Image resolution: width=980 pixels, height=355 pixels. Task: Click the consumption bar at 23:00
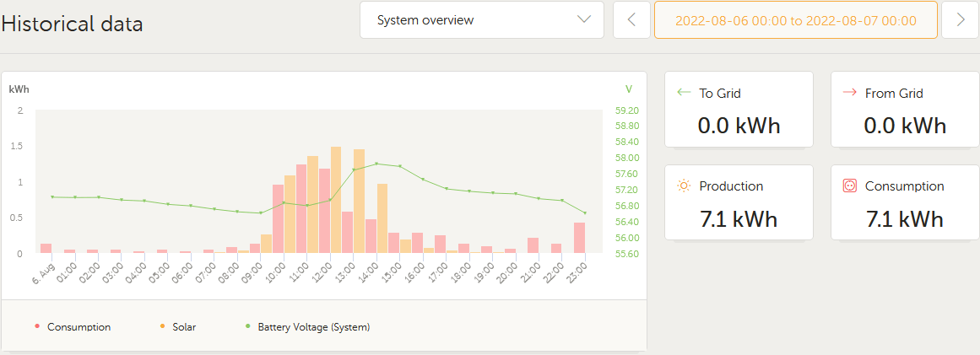pos(579,238)
